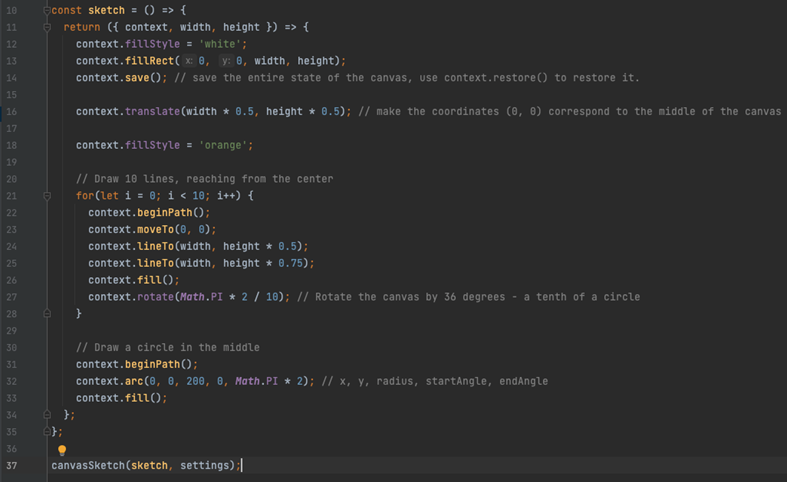The image size is (787, 482).
Task: Click the for loop end fold marker on line 28
Action: tap(47, 314)
